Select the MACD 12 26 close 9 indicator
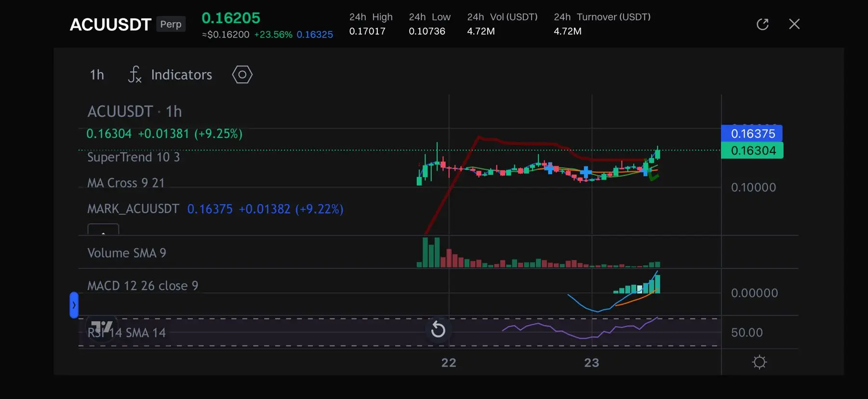Screen dimensions: 868x399 [143, 286]
